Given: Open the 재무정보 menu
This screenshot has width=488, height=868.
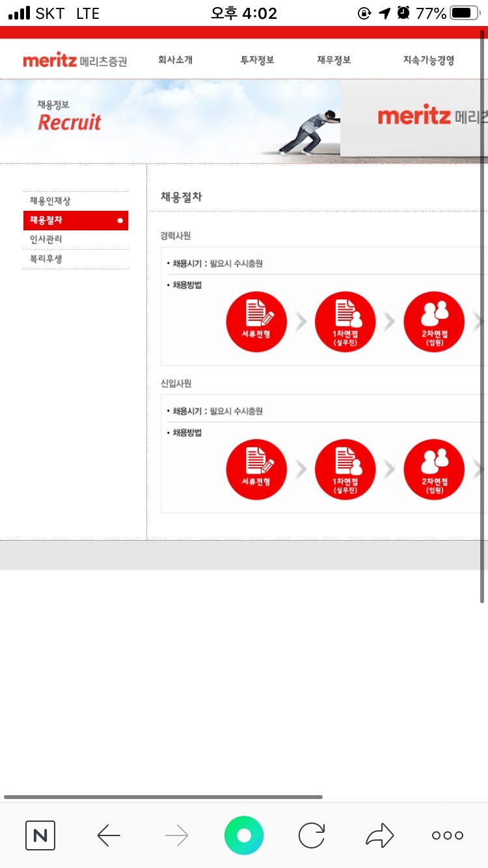Looking at the screenshot, I should click(x=334, y=61).
